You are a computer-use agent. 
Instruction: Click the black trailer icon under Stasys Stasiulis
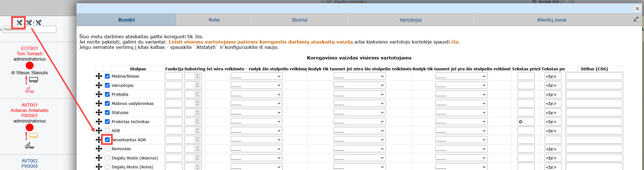pos(34,80)
